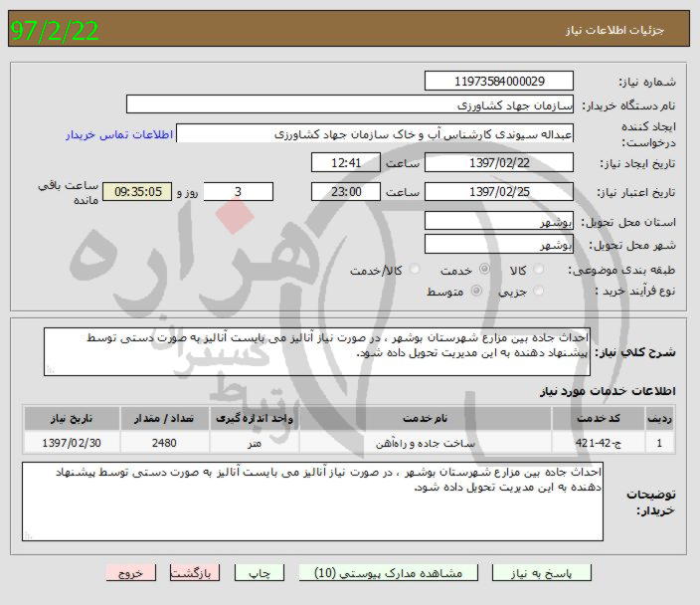Viewport: 700px width, 605px height.
Task: Select the خدمت radio button
Action: 484,269
